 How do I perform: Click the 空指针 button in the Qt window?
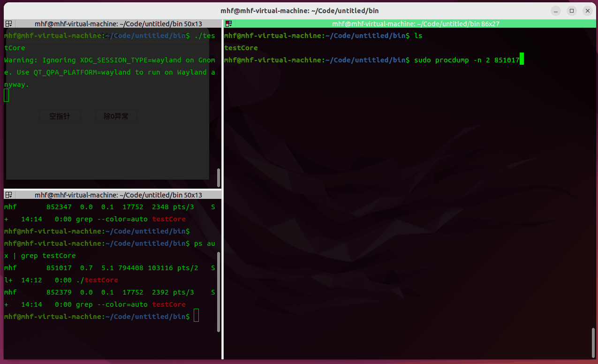click(x=60, y=116)
